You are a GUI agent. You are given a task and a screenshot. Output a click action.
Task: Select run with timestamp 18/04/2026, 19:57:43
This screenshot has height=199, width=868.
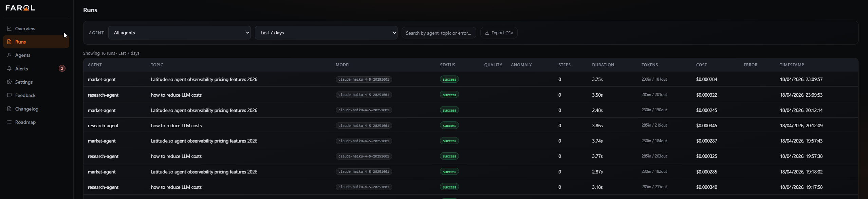[x=471, y=141]
